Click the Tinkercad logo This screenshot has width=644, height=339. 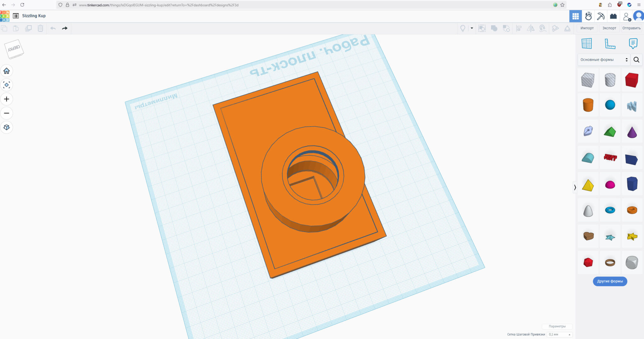(5, 16)
